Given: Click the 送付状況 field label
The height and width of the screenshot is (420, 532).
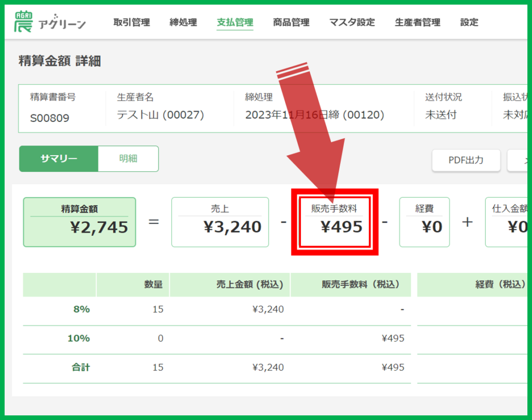Looking at the screenshot, I should [x=444, y=97].
